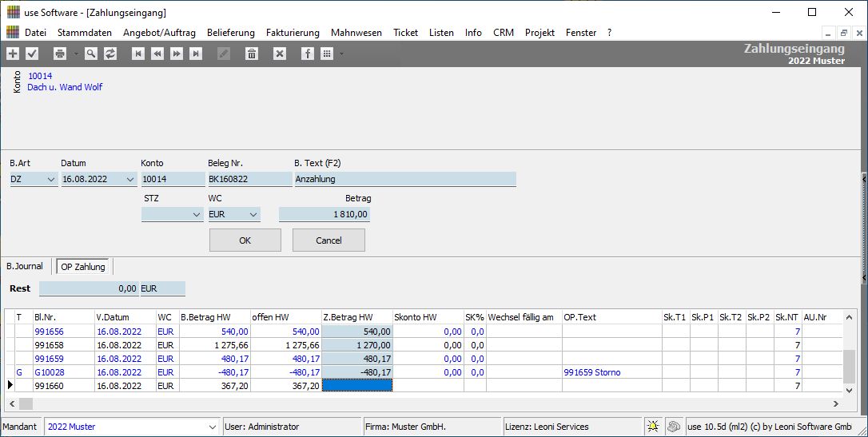Open the Mandant dropdown in status bar
Viewport: 868px width, 437px height.
[212, 427]
